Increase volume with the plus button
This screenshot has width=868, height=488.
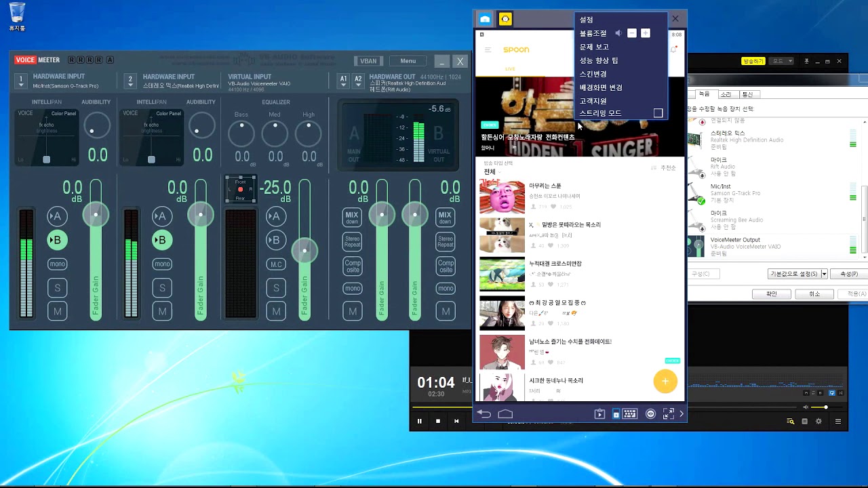[646, 33]
